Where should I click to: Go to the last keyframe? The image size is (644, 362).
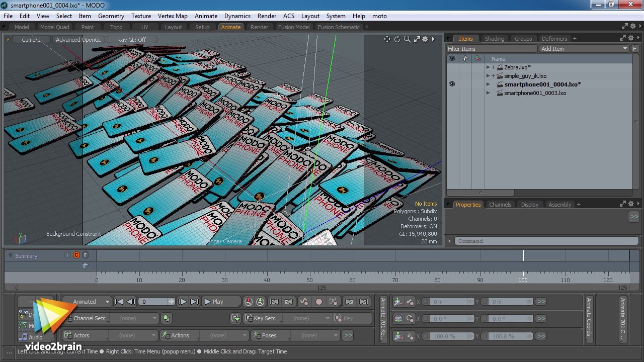[x=364, y=302]
